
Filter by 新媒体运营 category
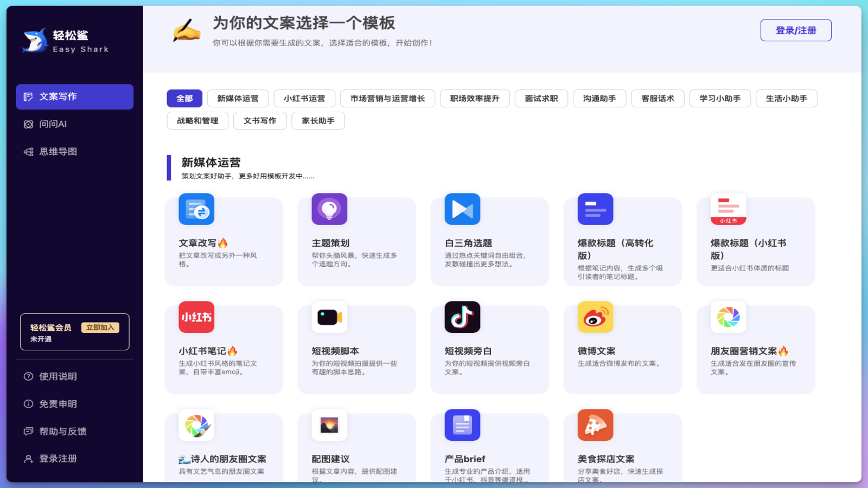tap(238, 98)
